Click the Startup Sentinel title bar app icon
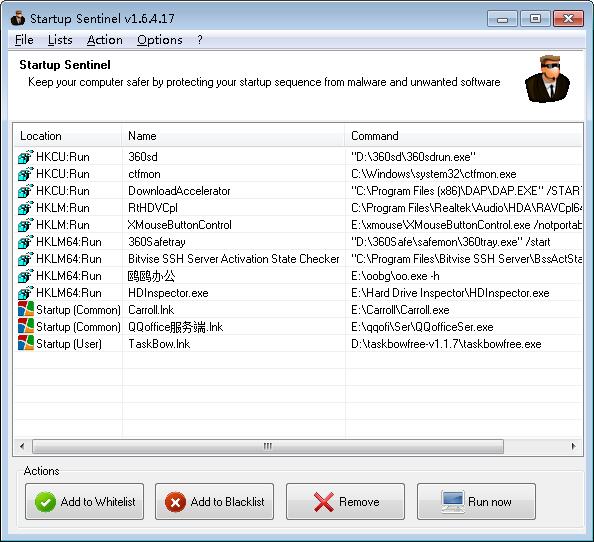The image size is (594, 542). pos(18,18)
